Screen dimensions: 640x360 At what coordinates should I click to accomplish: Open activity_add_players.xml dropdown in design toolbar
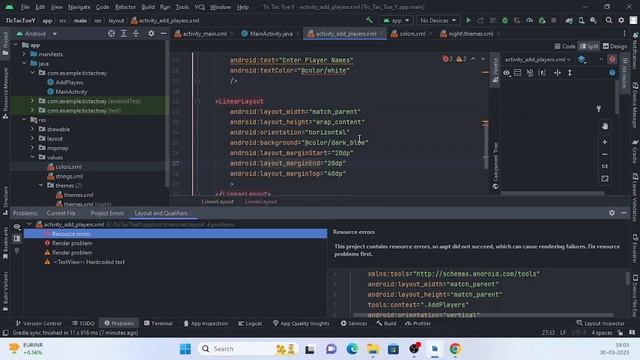click(x=538, y=60)
